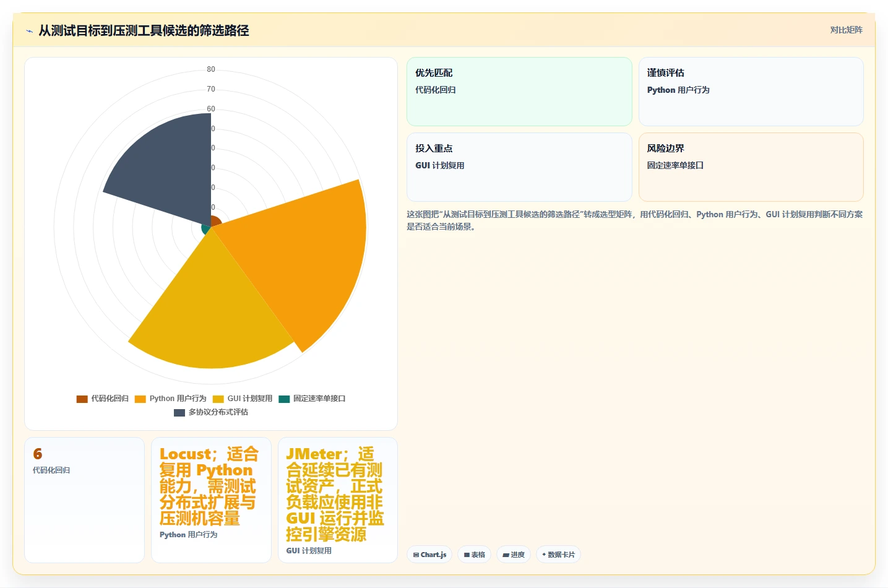Click the lightning icon beside the page title
Viewport: 888px width, 588px height.
tap(29, 31)
